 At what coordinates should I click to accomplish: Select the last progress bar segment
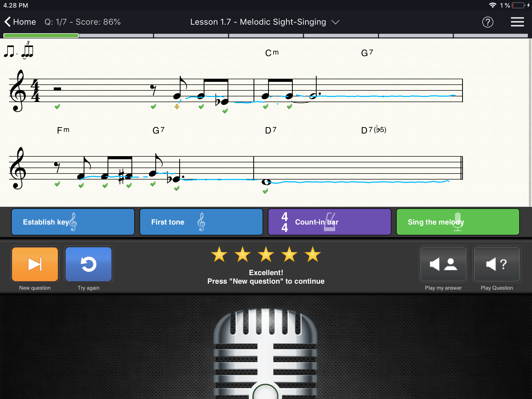pos(490,36)
